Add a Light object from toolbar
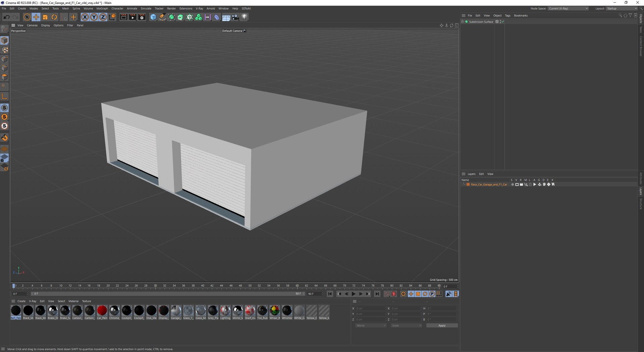 point(245,17)
